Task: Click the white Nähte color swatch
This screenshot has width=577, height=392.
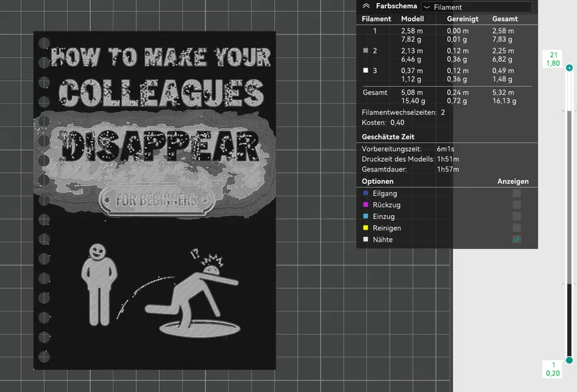Action: tap(366, 239)
